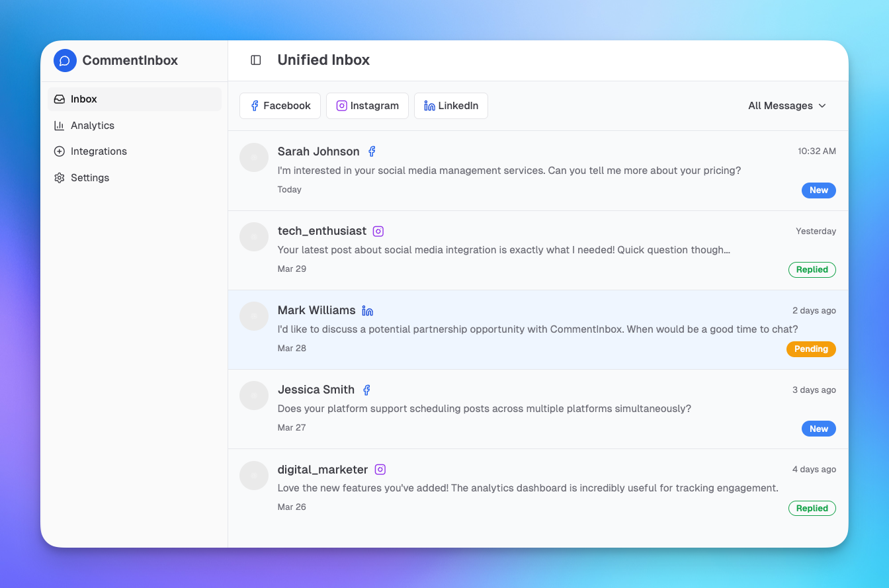
Task: Click the sidebar collapse icon near Unified Inbox
Action: click(256, 60)
